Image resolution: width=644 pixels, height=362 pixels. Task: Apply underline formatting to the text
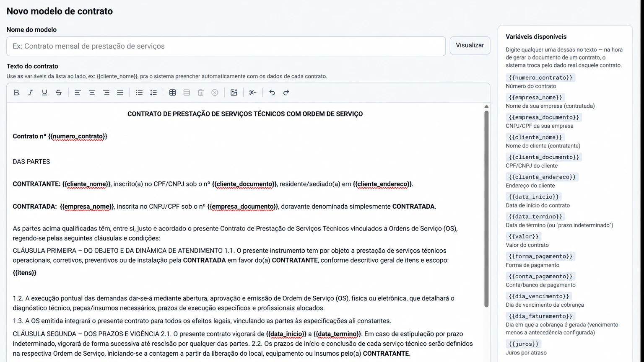point(44,93)
